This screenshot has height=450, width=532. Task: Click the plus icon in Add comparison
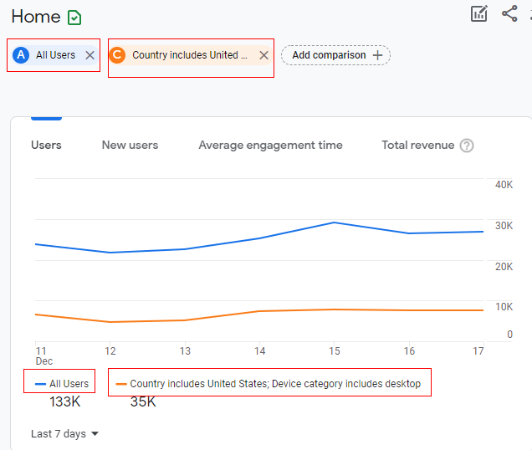(378, 55)
